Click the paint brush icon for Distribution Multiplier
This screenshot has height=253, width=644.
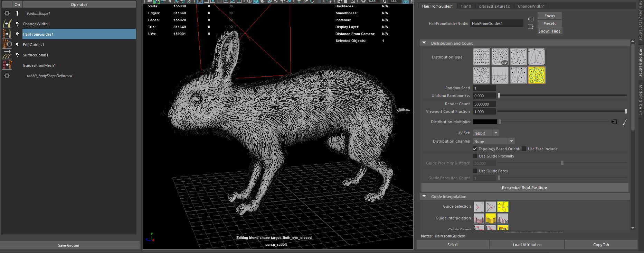(x=625, y=122)
